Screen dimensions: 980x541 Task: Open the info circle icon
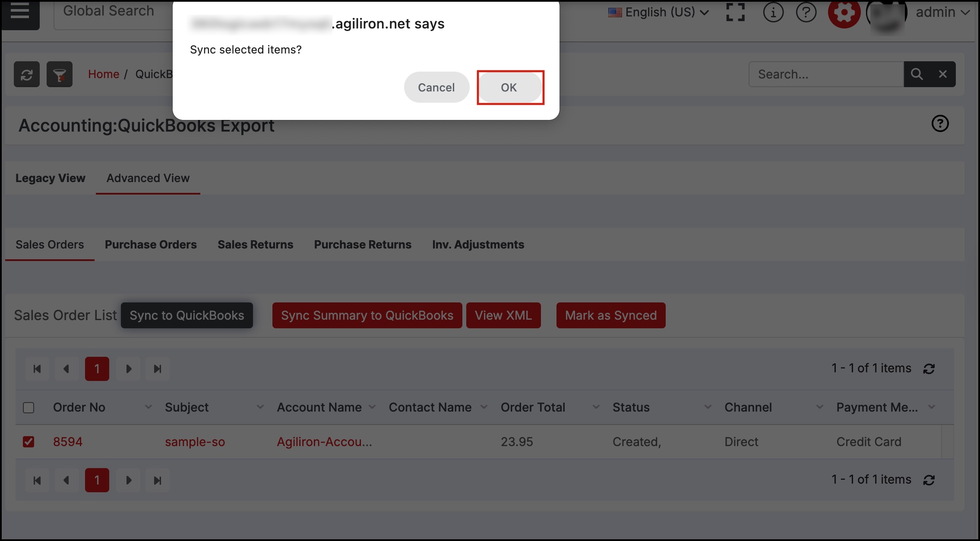(x=773, y=12)
